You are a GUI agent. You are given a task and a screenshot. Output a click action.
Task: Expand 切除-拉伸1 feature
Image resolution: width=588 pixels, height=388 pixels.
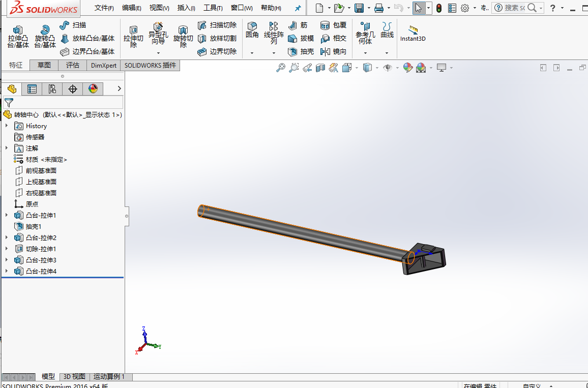click(x=7, y=249)
